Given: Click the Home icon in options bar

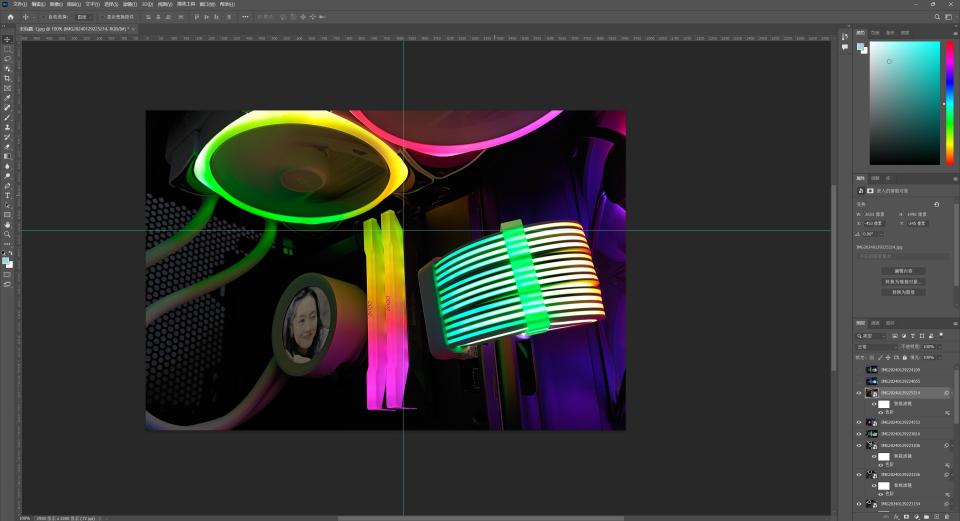Looking at the screenshot, I should click(x=10, y=17).
